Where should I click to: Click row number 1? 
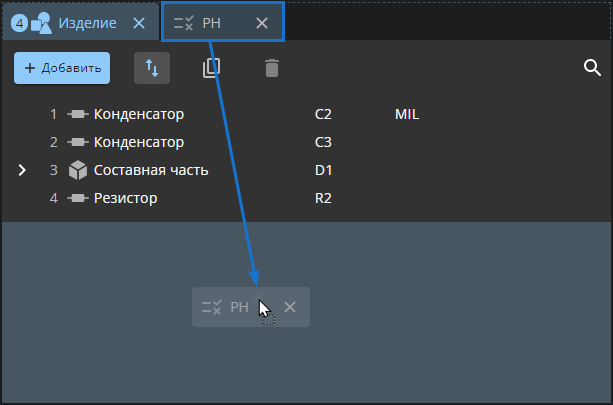[x=54, y=114]
